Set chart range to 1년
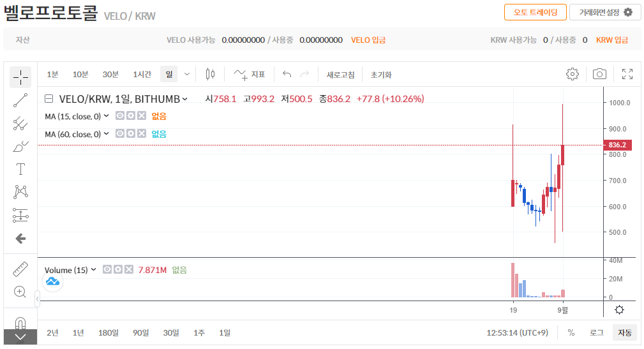This screenshot has height=349, width=644. pos(78,332)
